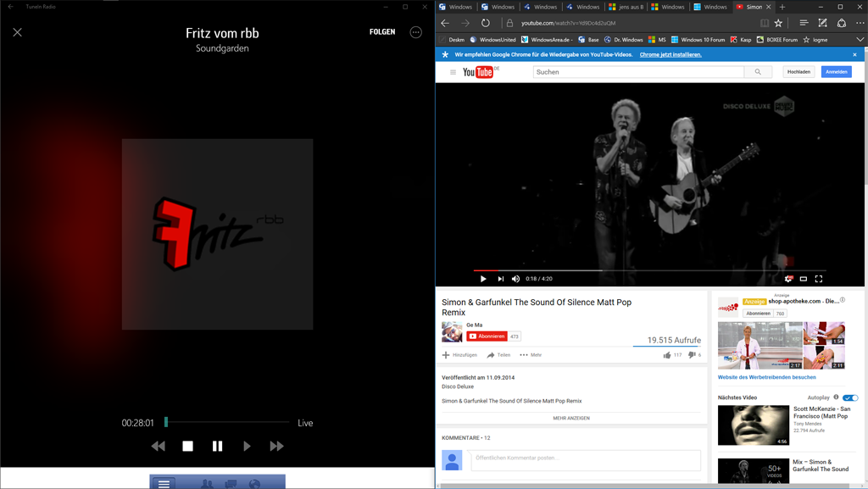Image resolution: width=868 pixels, height=489 pixels.
Task: Click the YouTube Suchen search field
Action: pyautogui.click(x=638, y=72)
